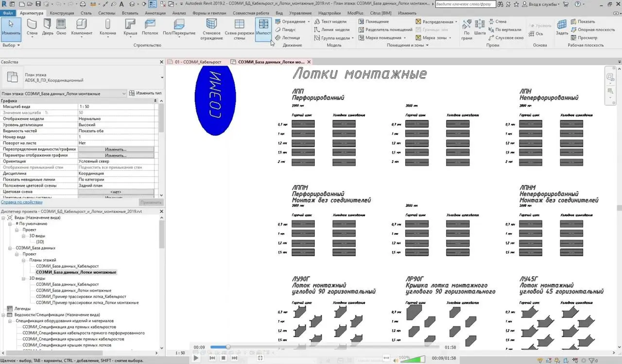The width and height of the screenshot is (622, 364).
Task: Click the video player play button
Action: [196, 358]
